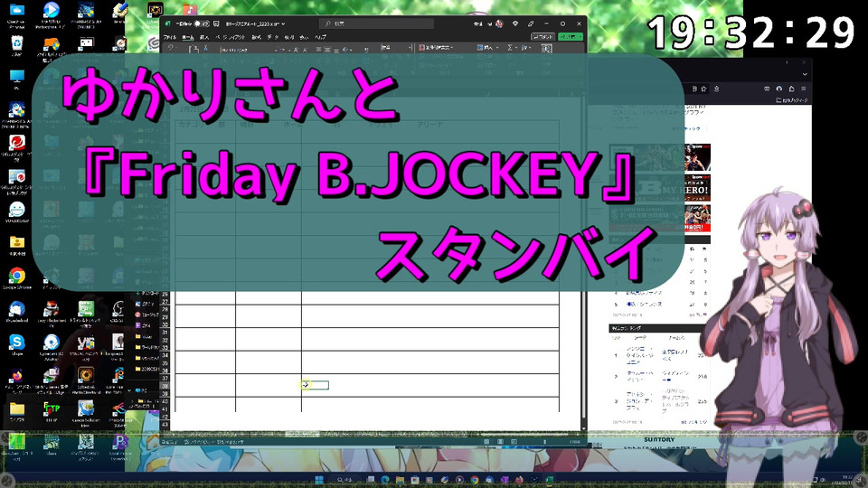Viewport: 868px width, 488px height.
Task: Select the FFFTP desktop icon
Action: click(x=51, y=411)
